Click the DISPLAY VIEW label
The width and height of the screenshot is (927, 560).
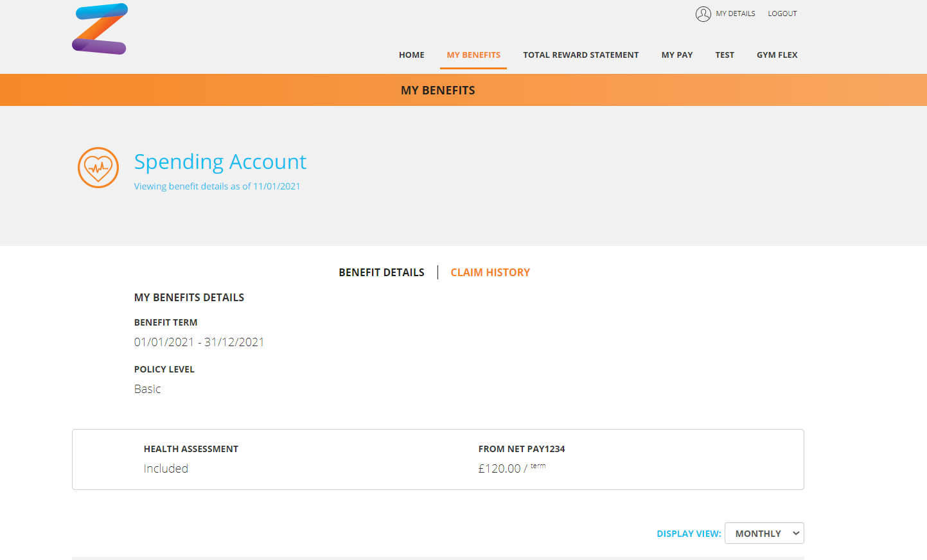pyautogui.click(x=689, y=534)
